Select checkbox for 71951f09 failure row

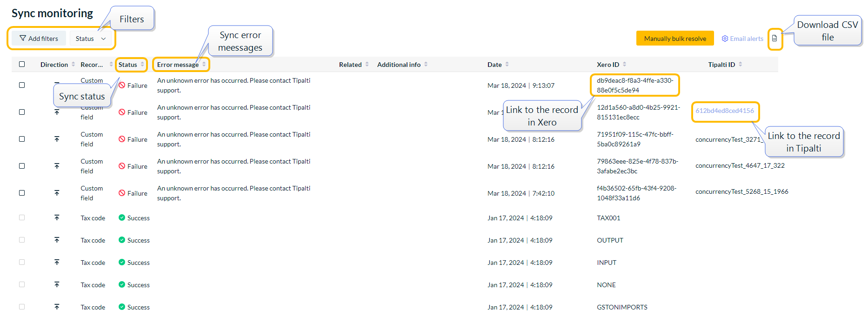(22, 139)
